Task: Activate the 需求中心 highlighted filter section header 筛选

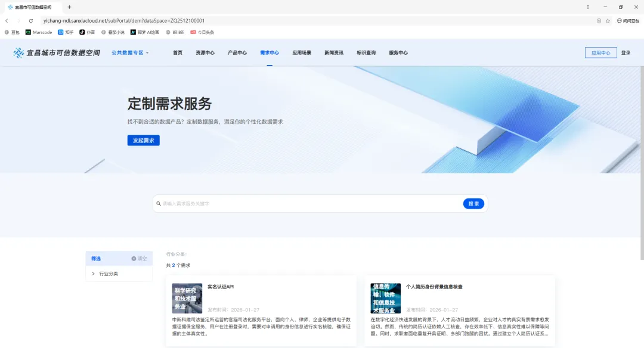Action: [96, 258]
